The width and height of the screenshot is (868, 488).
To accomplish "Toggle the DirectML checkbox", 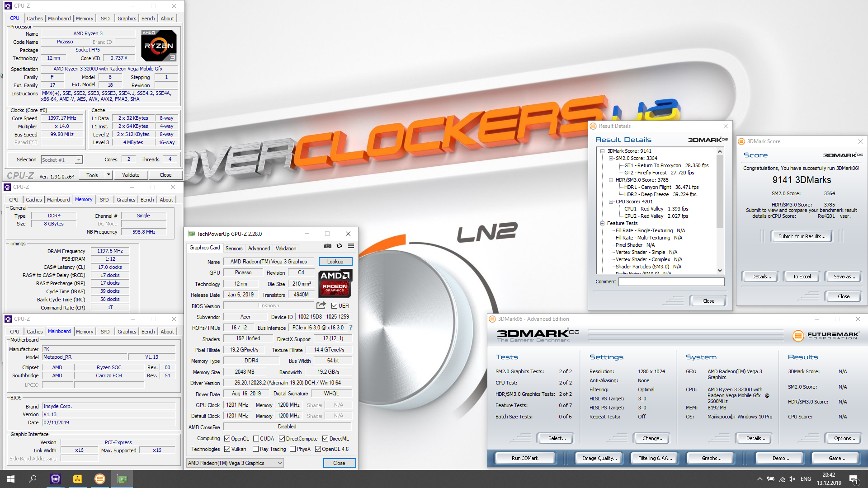I will pyautogui.click(x=325, y=439).
